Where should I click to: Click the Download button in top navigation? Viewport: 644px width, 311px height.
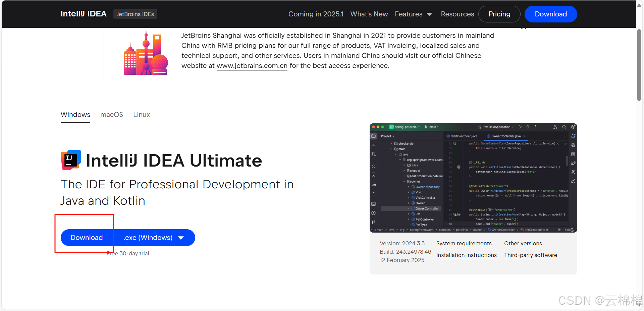click(551, 14)
